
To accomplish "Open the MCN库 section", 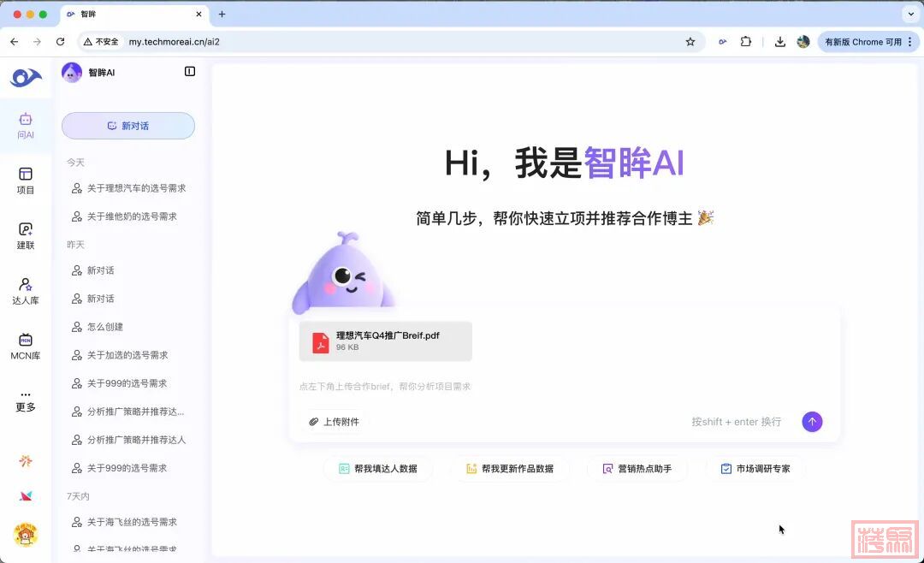I will pyautogui.click(x=26, y=347).
